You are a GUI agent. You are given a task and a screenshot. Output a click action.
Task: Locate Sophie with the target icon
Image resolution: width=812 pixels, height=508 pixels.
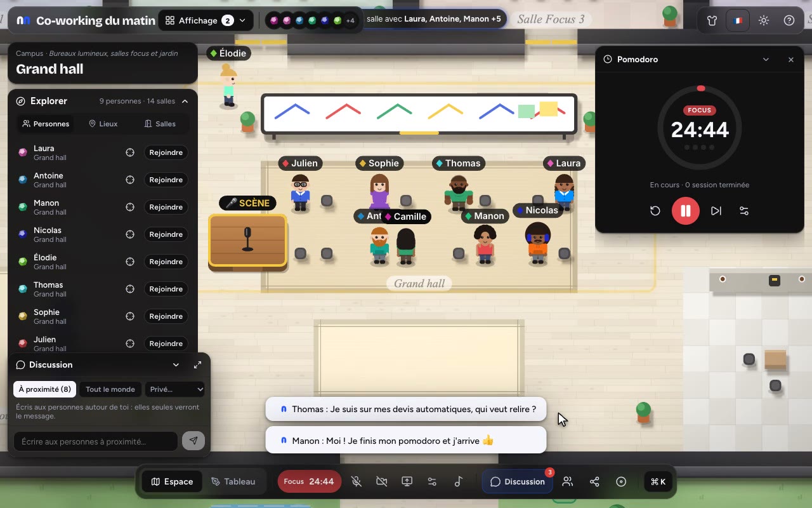tap(130, 316)
